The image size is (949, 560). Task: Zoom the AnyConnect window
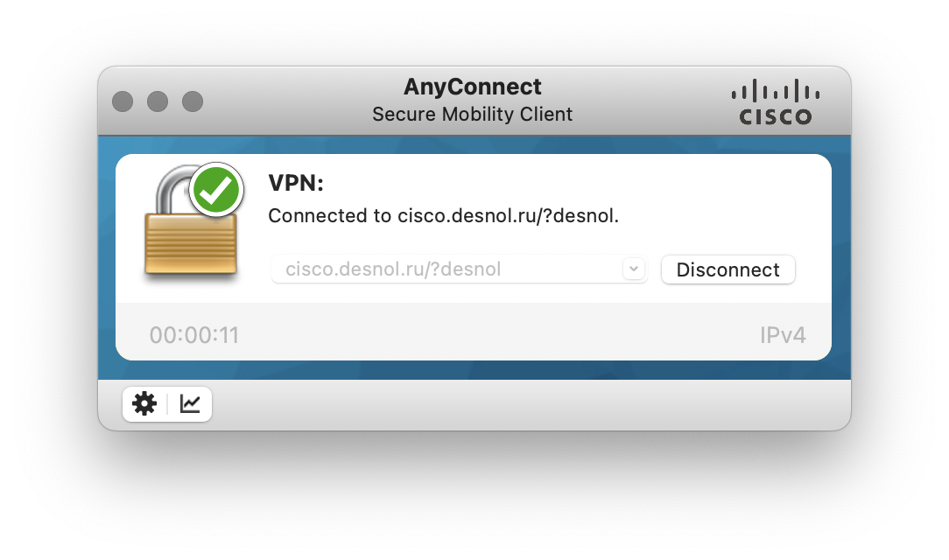[193, 101]
